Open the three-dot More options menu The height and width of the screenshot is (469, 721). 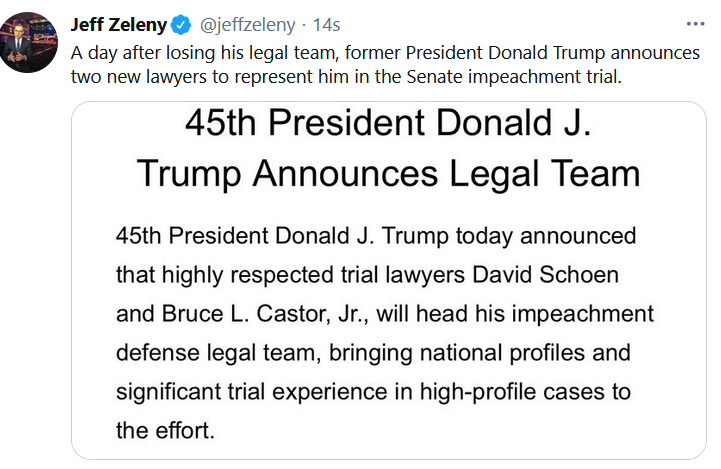[x=695, y=24]
